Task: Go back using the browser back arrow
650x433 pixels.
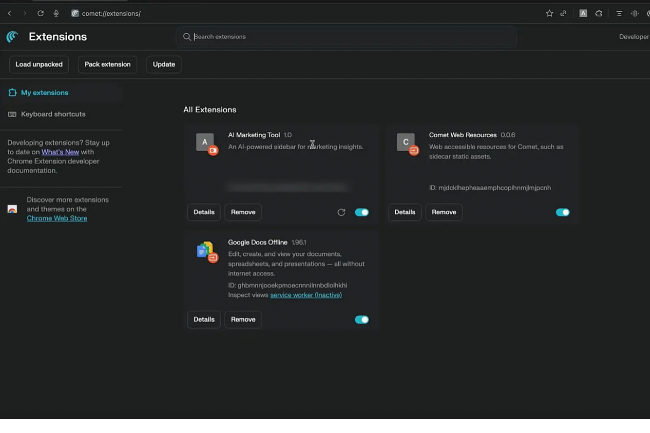Action: (10, 13)
